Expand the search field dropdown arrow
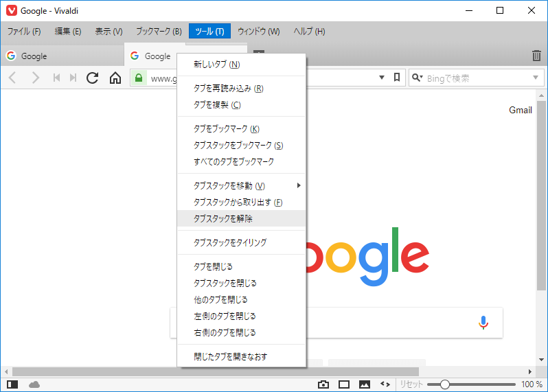 pyautogui.click(x=536, y=78)
